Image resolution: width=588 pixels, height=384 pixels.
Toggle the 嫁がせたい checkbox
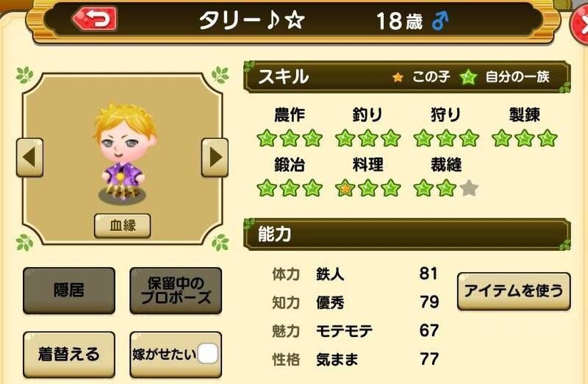pyautogui.click(x=208, y=354)
